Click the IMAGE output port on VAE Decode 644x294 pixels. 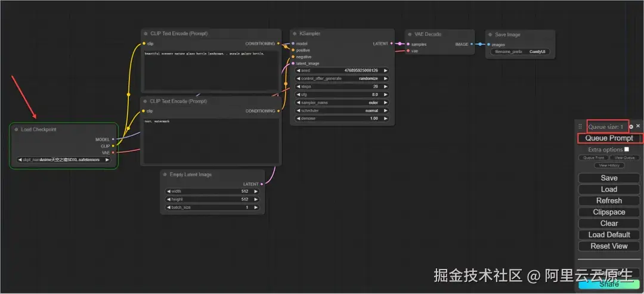tap(472, 44)
